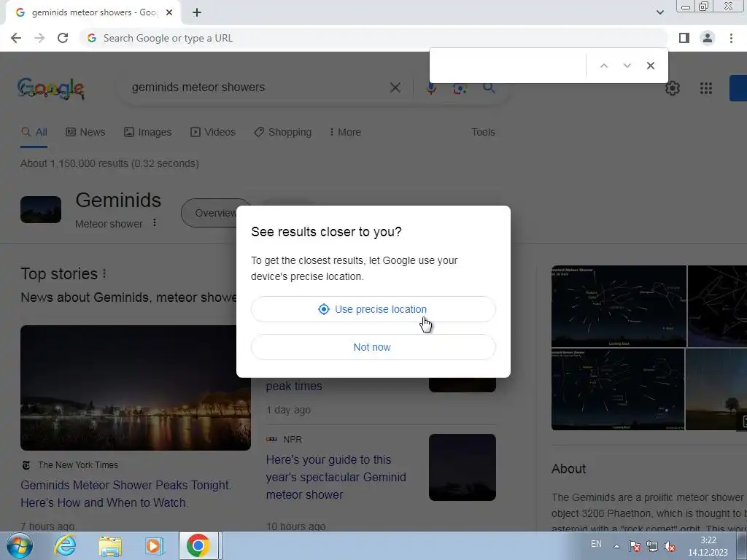
Task: Open the search Tools menu
Action: pyautogui.click(x=483, y=133)
